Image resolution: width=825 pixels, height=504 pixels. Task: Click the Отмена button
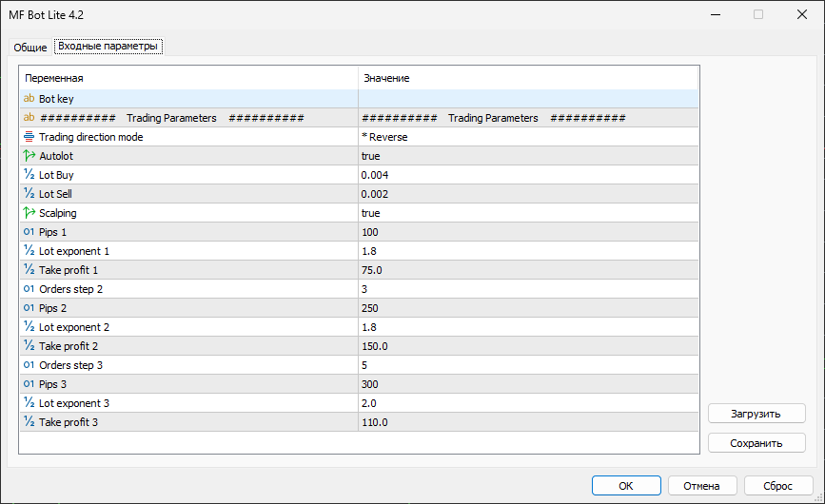(x=702, y=485)
